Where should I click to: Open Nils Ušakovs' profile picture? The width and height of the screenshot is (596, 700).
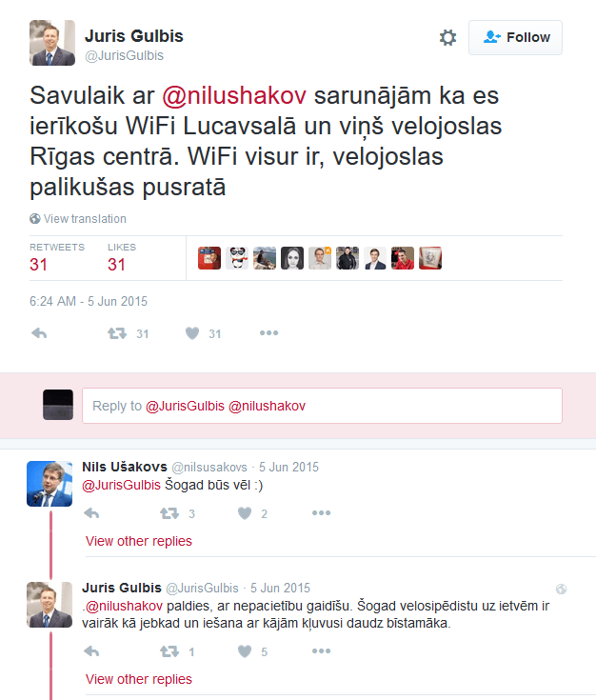click(50, 484)
